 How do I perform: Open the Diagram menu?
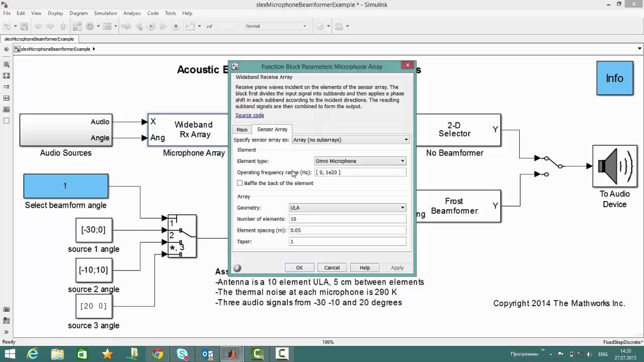[78, 13]
